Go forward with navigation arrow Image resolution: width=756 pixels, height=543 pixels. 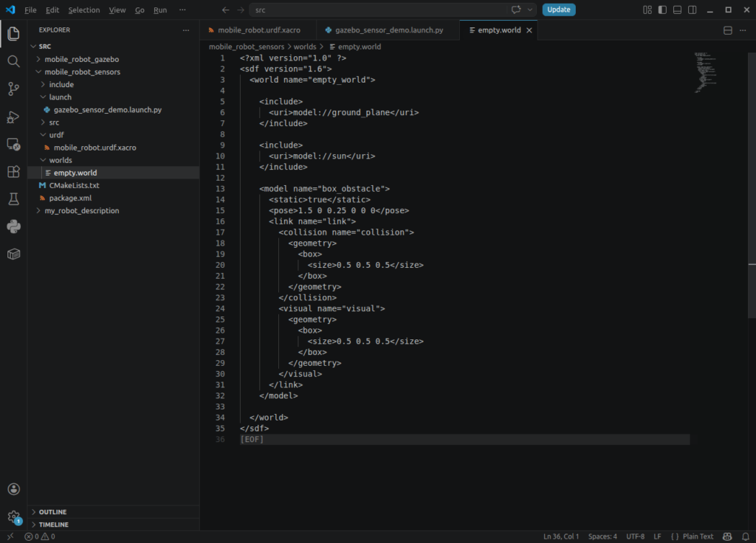[x=240, y=10]
